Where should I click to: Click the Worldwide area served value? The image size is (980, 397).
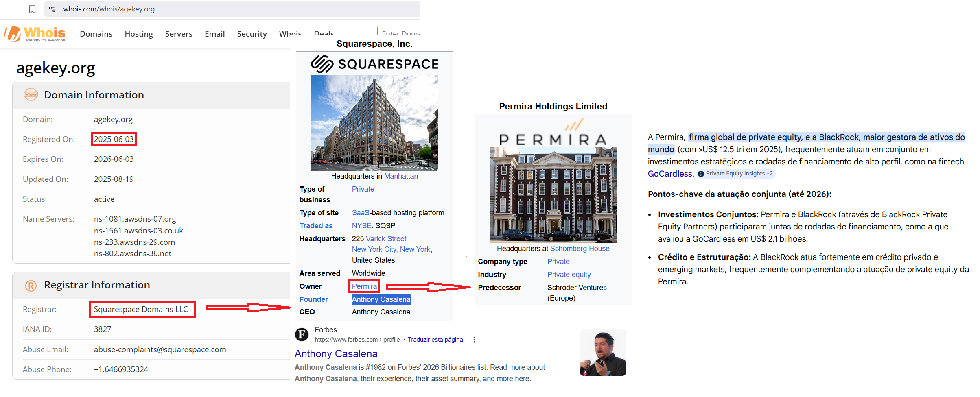[x=368, y=273]
